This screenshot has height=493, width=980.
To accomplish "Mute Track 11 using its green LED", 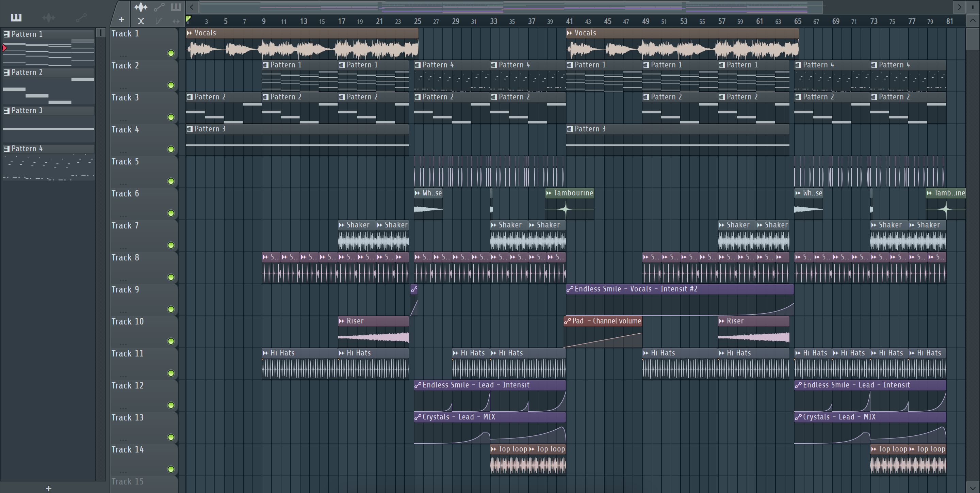I will [171, 373].
